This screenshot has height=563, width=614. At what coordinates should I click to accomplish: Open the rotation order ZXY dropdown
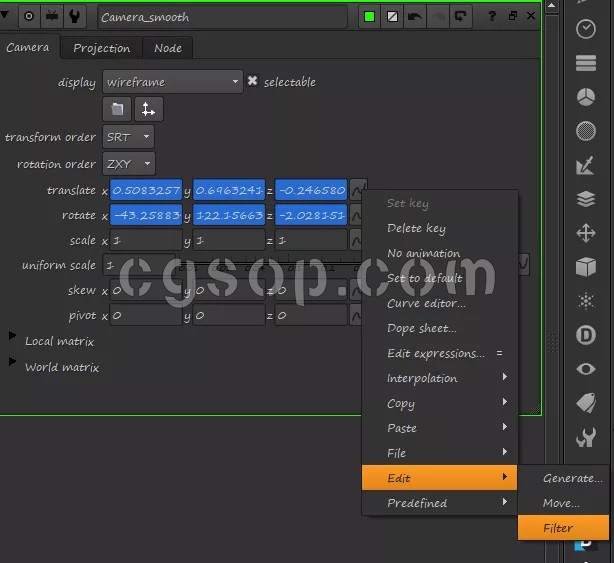[129, 164]
